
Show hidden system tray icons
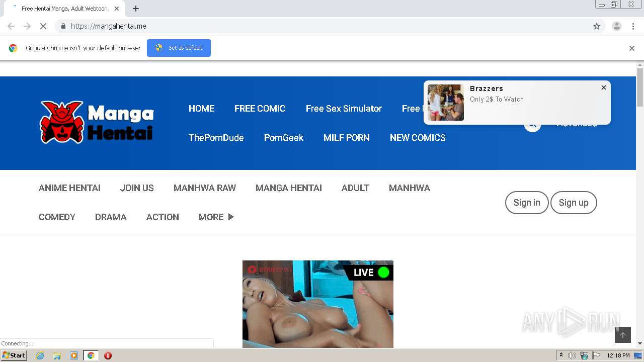click(561, 355)
